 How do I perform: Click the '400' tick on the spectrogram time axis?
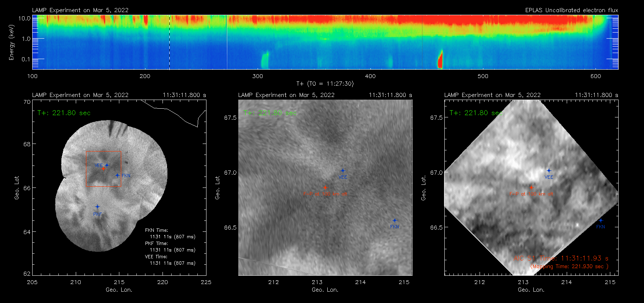click(x=370, y=76)
